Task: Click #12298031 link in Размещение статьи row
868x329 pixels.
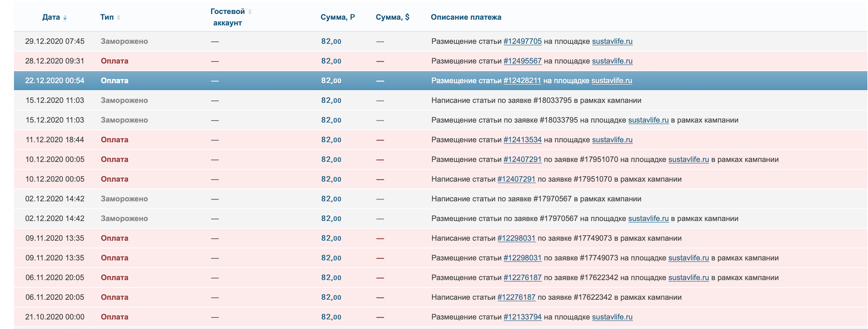Action: point(522,258)
